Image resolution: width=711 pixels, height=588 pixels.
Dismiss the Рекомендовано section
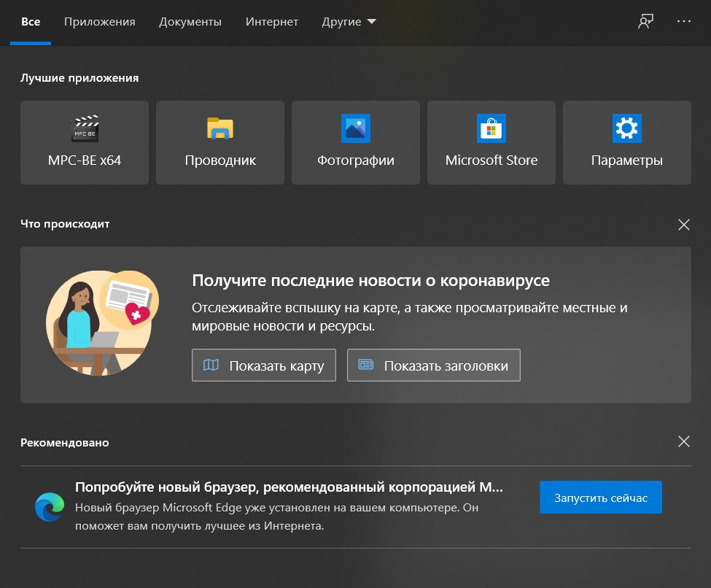click(x=684, y=441)
